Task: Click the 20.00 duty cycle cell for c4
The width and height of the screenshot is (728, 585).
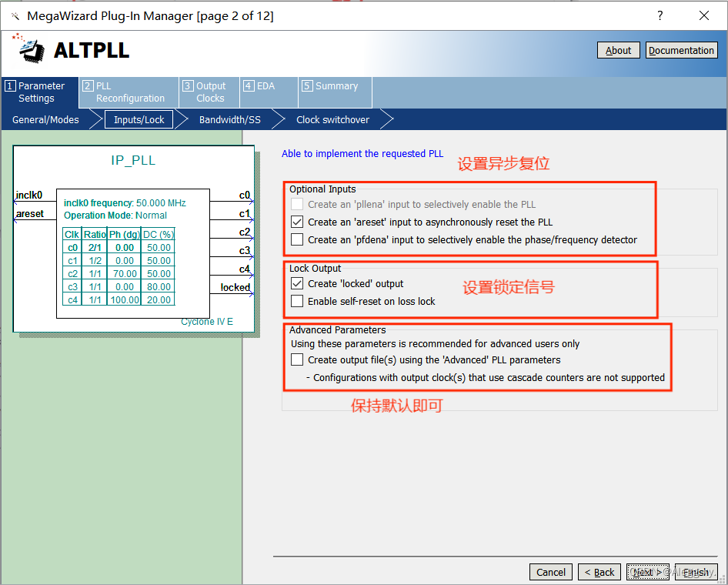Action: 159,299
